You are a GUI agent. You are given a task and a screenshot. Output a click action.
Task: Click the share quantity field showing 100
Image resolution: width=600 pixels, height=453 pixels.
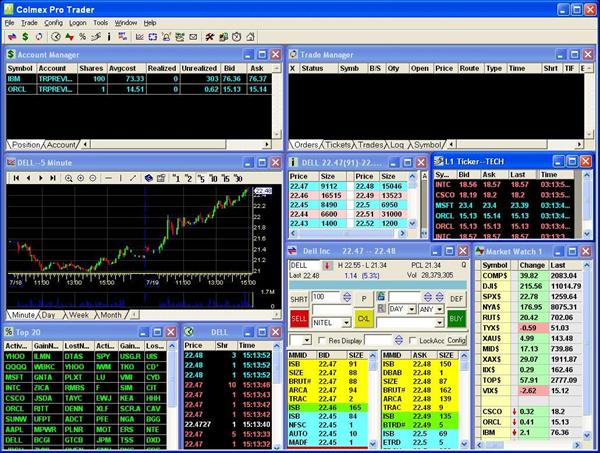tap(325, 297)
